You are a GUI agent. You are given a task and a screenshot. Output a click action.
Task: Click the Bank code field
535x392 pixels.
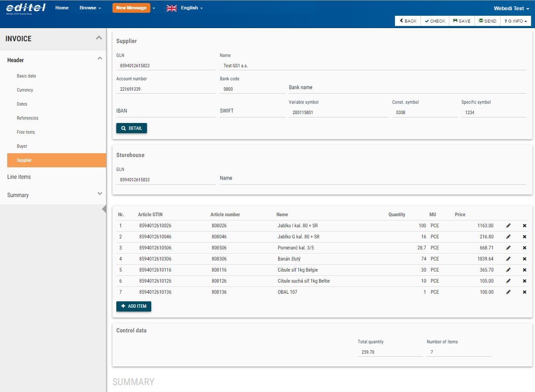252,89
